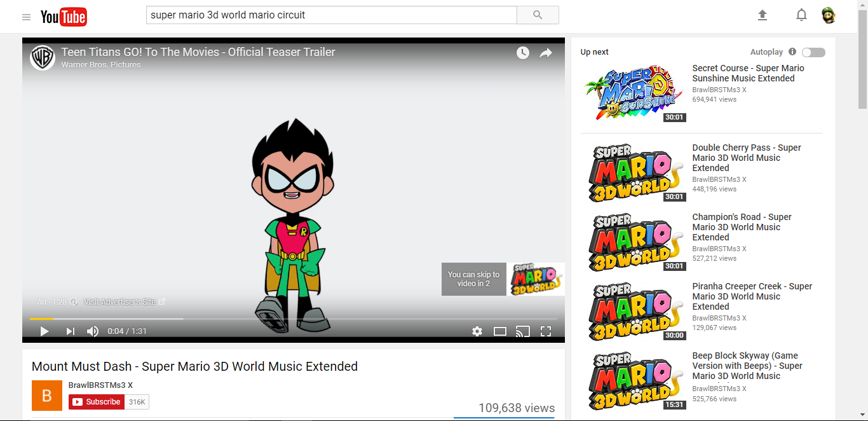
Task: Open Secret Course - Super Mario Sunshine title
Action: click(749, 73)
